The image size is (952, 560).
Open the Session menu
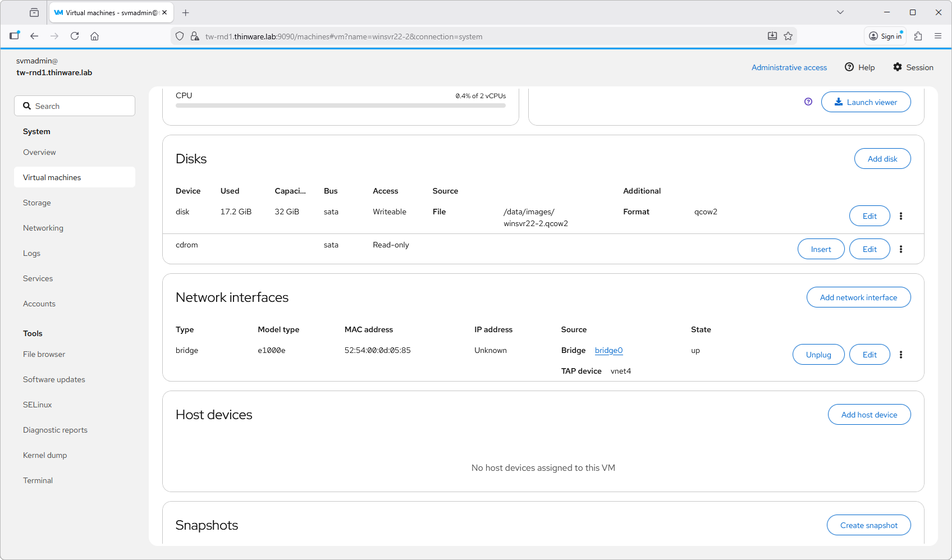913,67
